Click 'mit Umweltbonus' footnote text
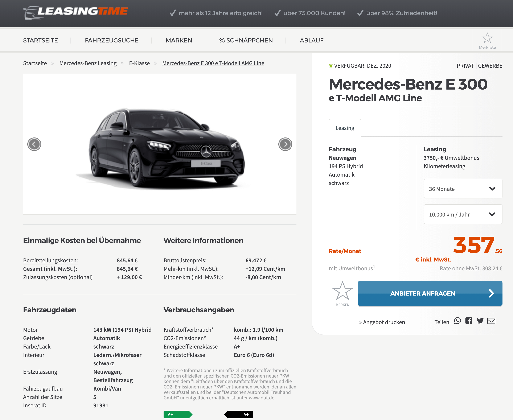This screenshot has height=420, width=513. [x=352, y=268]
